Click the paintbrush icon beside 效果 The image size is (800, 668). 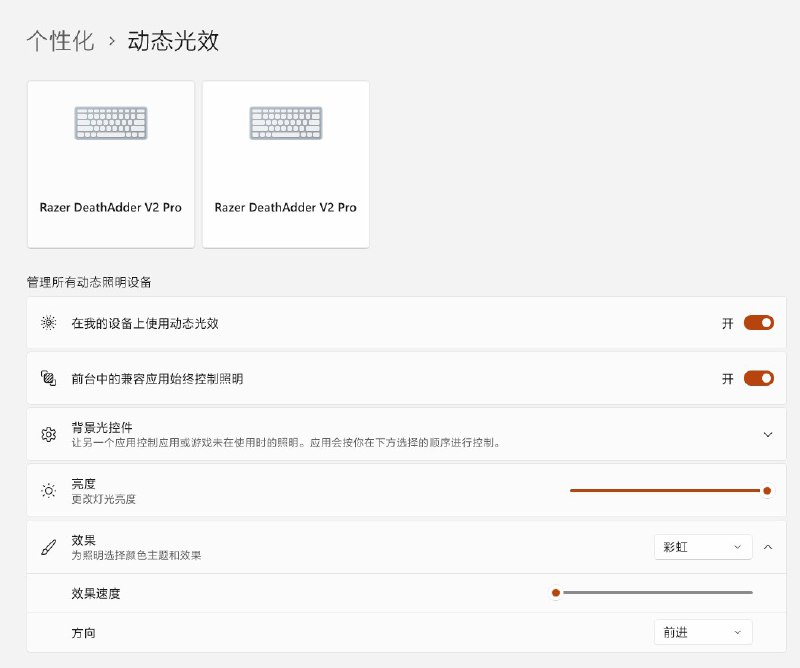coord(48,547)
